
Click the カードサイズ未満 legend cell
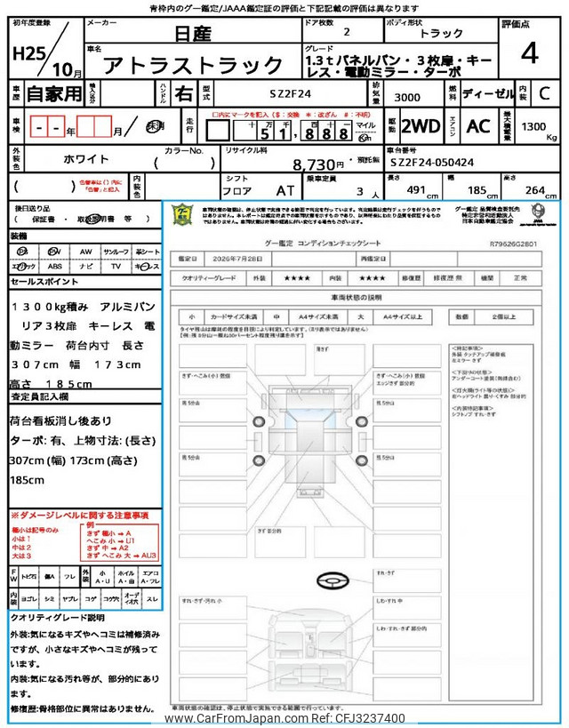coord(234,316)
